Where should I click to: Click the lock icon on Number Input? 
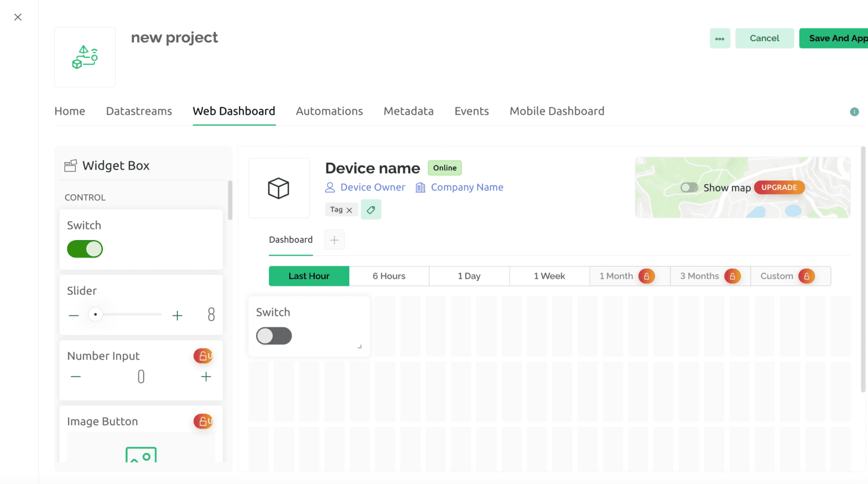click(x=203, y=356)
